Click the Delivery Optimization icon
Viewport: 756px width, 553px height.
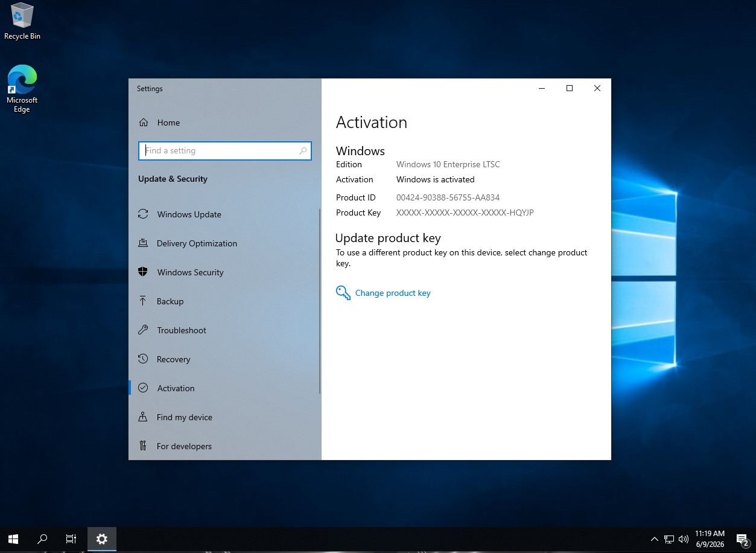143,243
